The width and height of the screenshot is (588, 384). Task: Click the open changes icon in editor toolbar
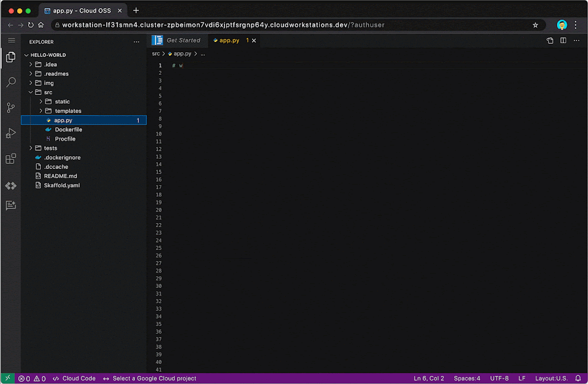[550, 41]
